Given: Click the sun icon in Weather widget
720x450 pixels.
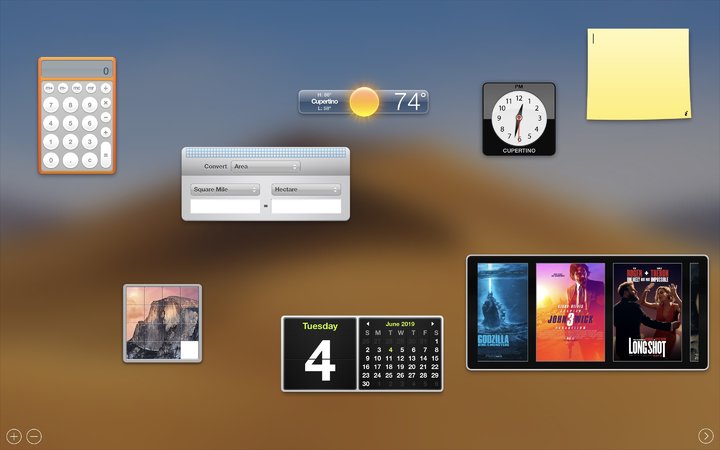Looking at the screenshot, I should pyautogui.click(x=364, y=101).
